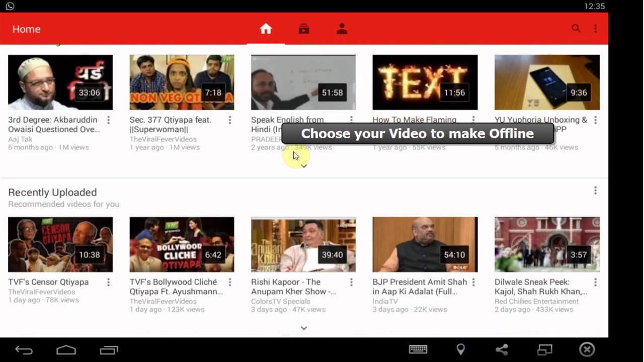The height and width of the screenshot is (362, 644).
Task: Select 'TheViralFeverVideos' under Sec. 377 Qtiyapa
Action: click(x=163, y=139)
